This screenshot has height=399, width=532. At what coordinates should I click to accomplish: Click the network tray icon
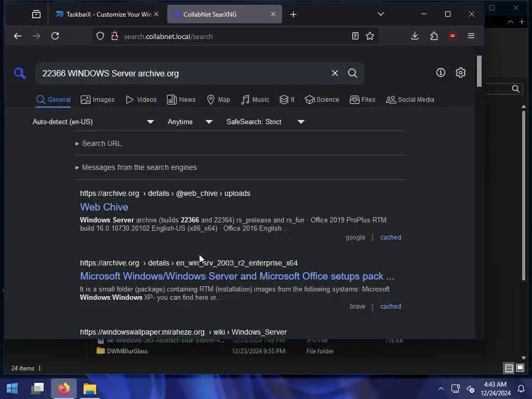click(x=455, y=389)
